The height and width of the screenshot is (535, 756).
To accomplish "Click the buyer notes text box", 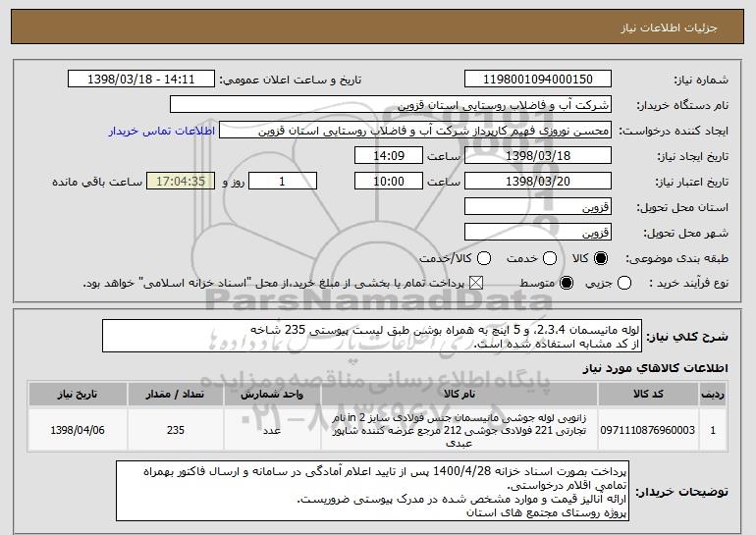I will tap(373, 491).
